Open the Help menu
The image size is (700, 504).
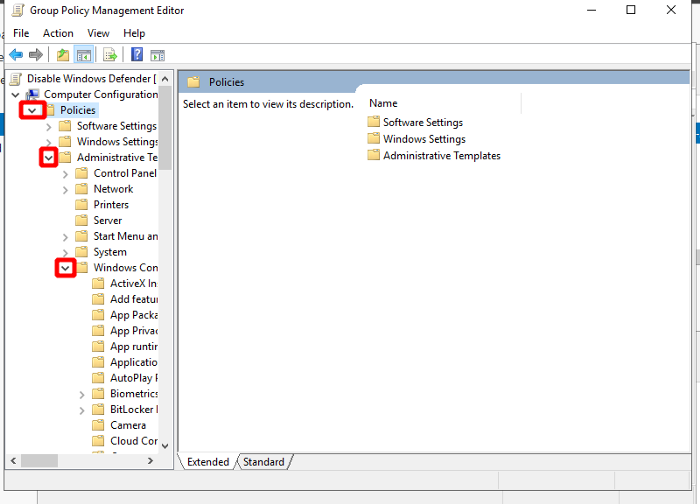(x=134, y=33)
